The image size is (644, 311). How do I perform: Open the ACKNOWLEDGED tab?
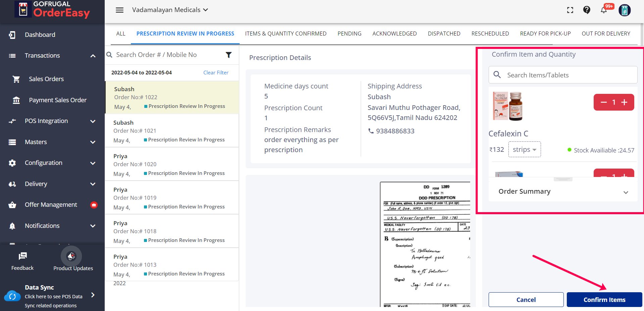[394, 34]
